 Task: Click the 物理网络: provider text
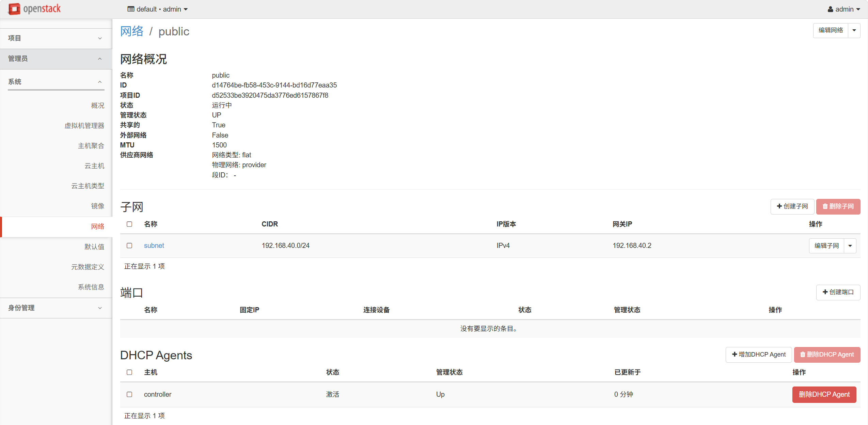(239, 165)
